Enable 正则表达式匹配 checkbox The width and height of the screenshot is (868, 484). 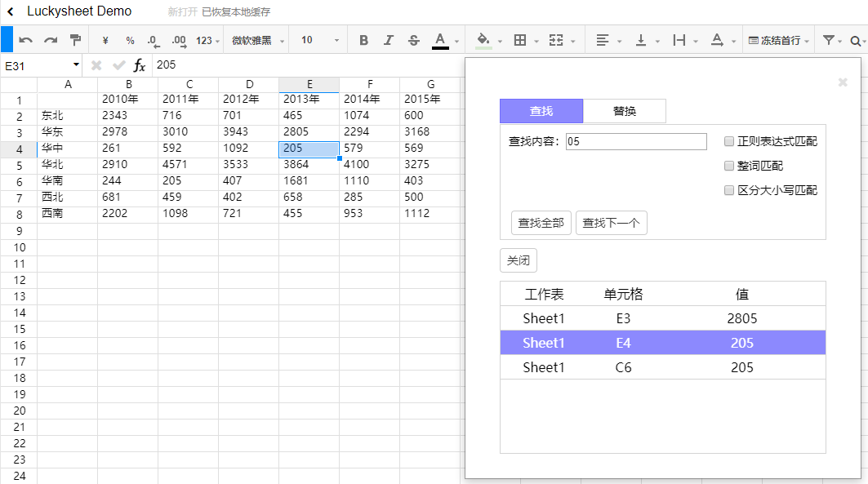click(x=728, y=141)
